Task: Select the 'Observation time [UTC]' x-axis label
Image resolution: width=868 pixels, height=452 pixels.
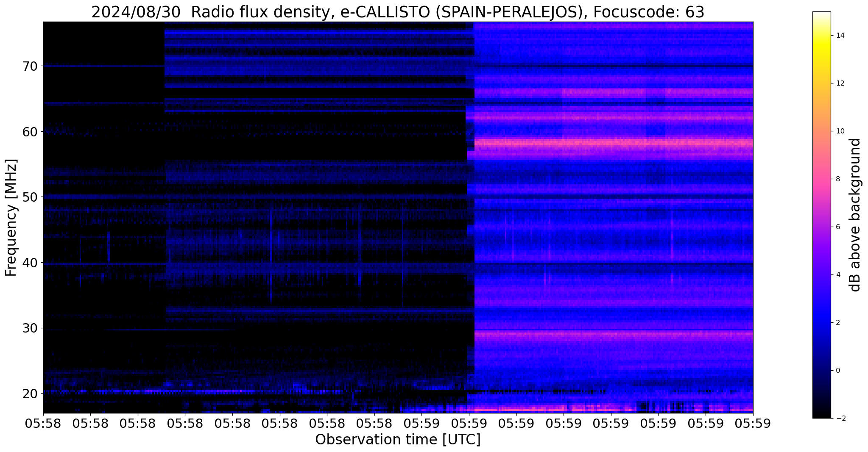Action: [x=398, y=439]
